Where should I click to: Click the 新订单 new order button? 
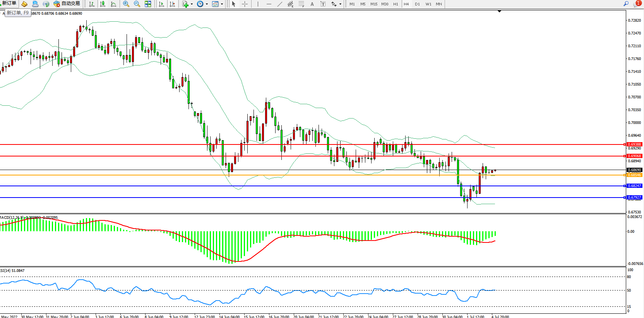[x=9, y=3]
